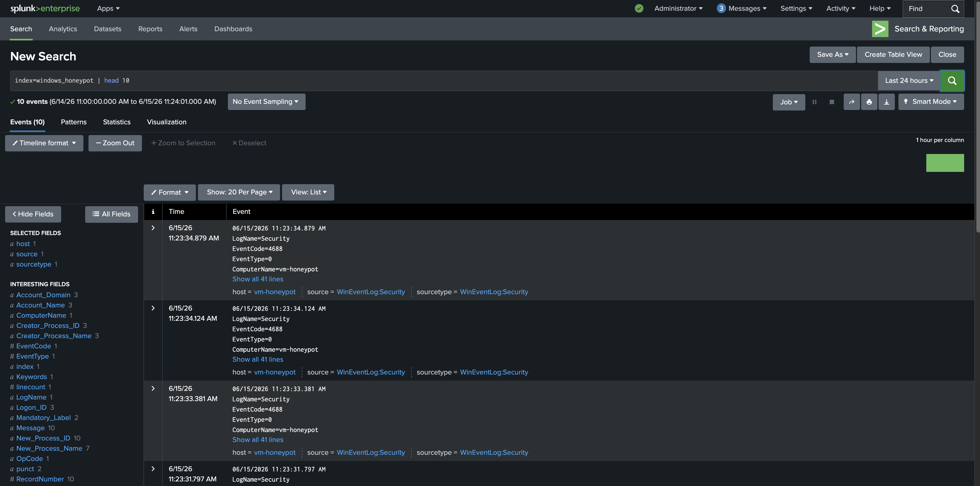Click the Zoom Out button

coord(115,143)
